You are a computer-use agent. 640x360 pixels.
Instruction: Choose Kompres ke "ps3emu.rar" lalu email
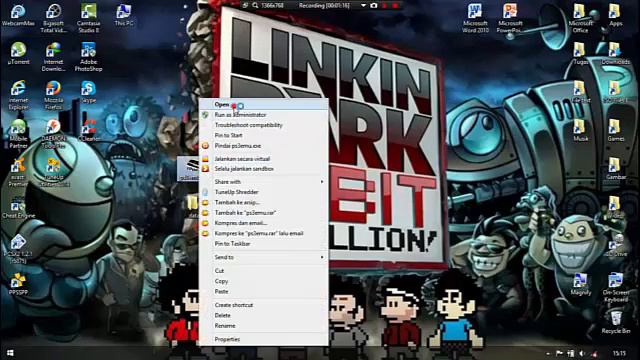[264, 233]
